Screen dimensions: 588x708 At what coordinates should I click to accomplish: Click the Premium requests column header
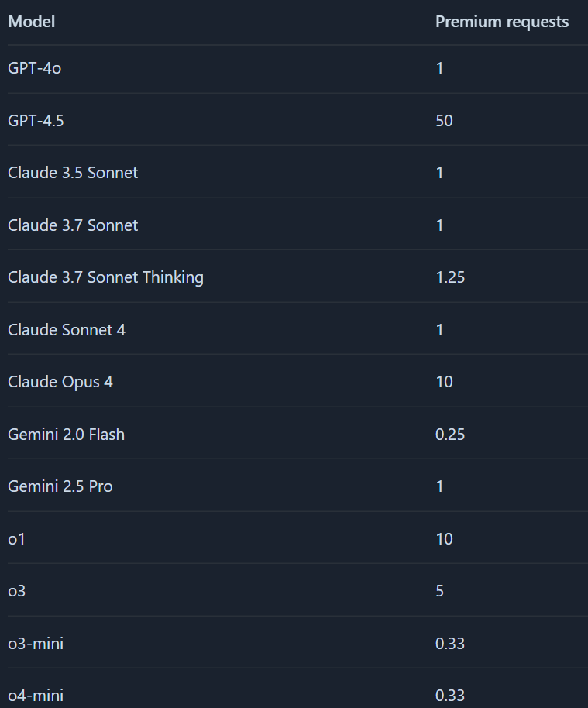[x=501, y=22]
